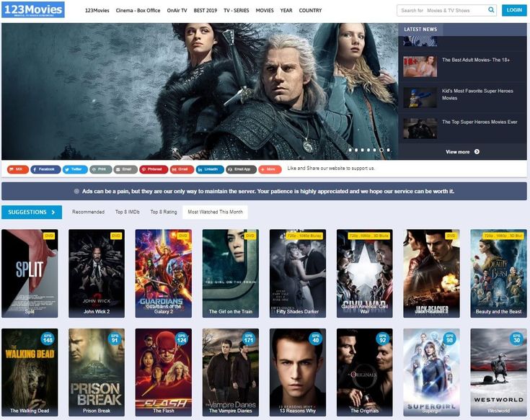Select the Most Watched This Month tab
This screenshot has width=530, height=420.
[x=216, y=212]
